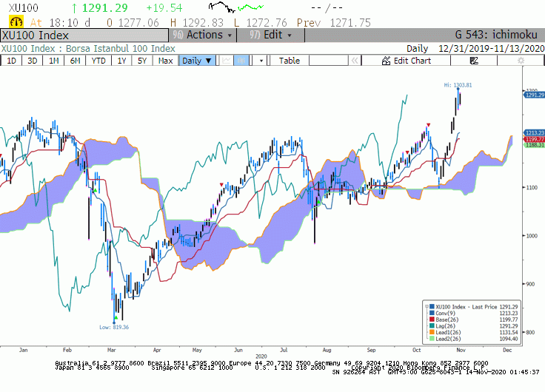This screenshot has width=545, height=392.
Task: Select the line chart style icon
Action: 227,61
